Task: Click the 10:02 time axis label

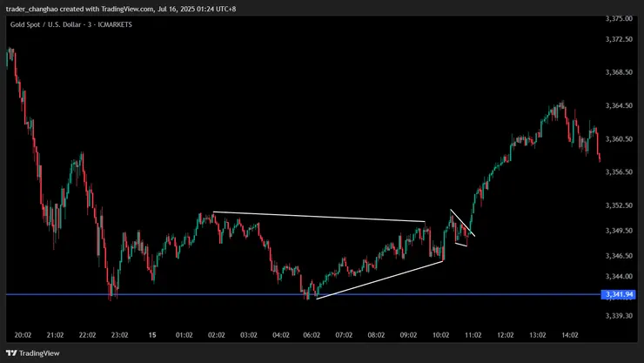Action: click(x=440, y=335)
